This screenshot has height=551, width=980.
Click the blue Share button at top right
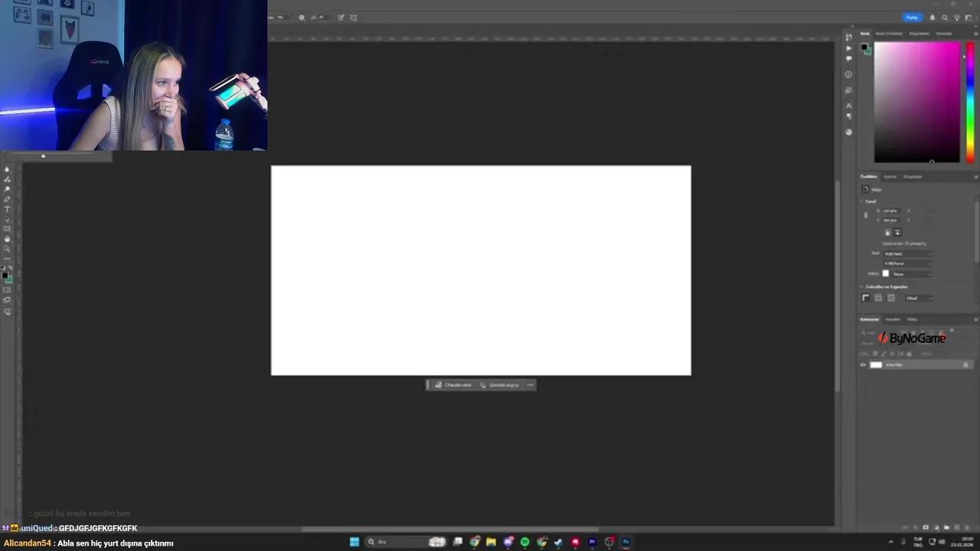pos(912,18)
